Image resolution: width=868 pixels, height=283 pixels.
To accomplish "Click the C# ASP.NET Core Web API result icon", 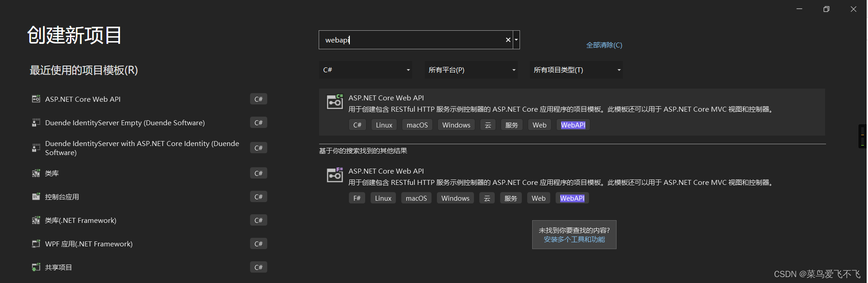I will coord(335,102).
